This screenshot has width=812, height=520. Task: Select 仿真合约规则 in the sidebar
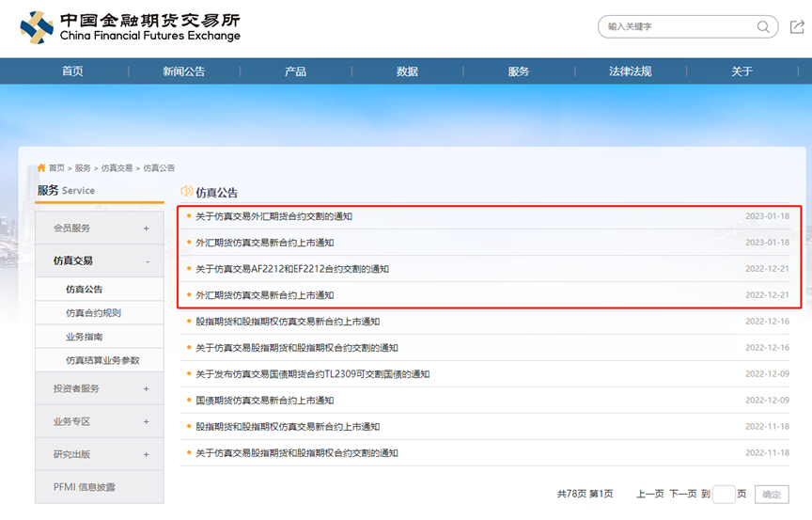point(93,313)
